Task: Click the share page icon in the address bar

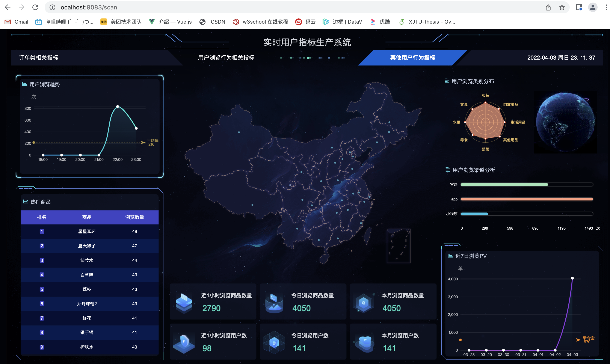Action: pos(548,7)
